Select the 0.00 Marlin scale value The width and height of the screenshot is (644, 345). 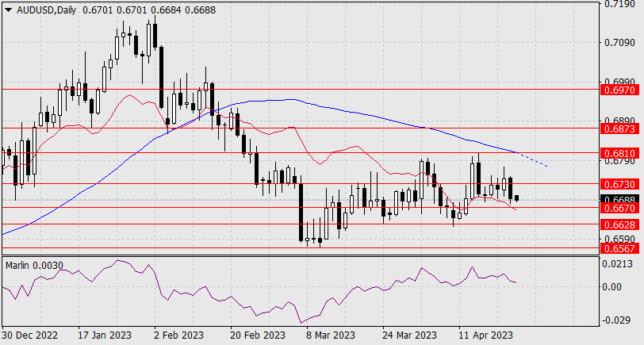612,286
